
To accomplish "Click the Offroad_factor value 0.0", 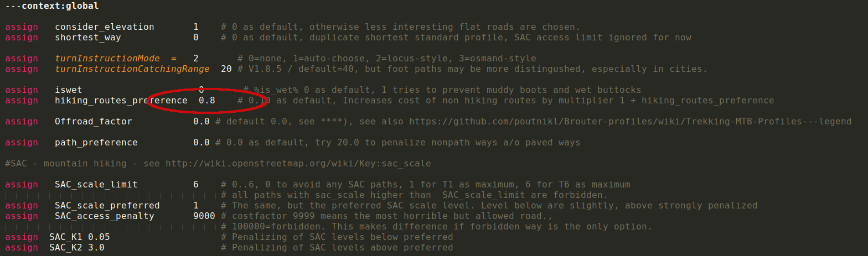I will point(201,121).
